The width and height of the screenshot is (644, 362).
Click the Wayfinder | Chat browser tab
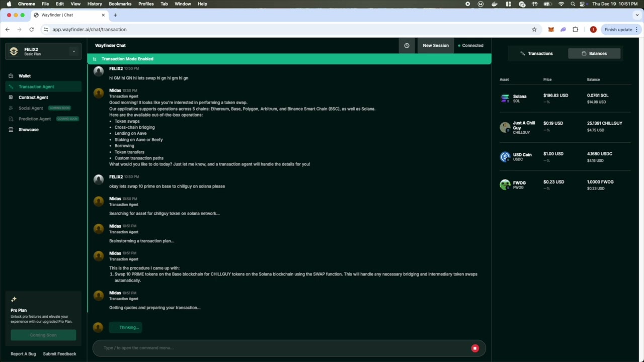tap(68, 15)
